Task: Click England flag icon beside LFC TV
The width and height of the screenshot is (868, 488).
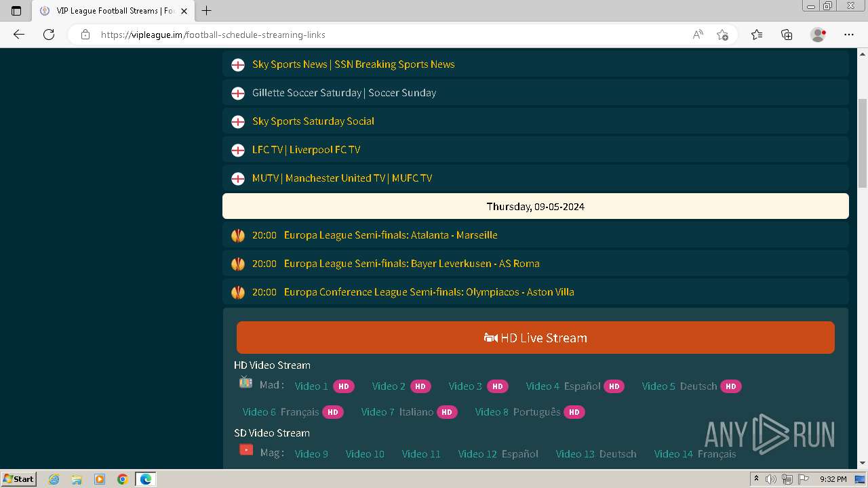Action: 238,150
